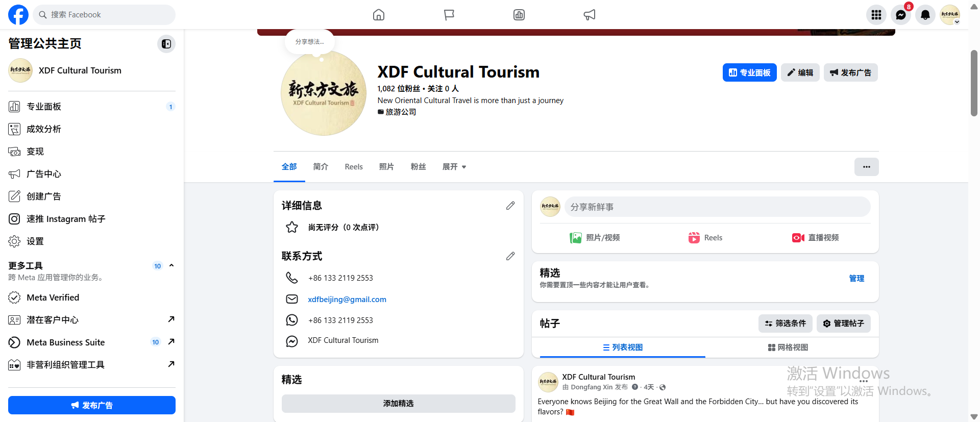The height and width of the screenshot is (422, 980).
Task: Open 非营利组织管理工具 link
Action: [x=92, y=365]
